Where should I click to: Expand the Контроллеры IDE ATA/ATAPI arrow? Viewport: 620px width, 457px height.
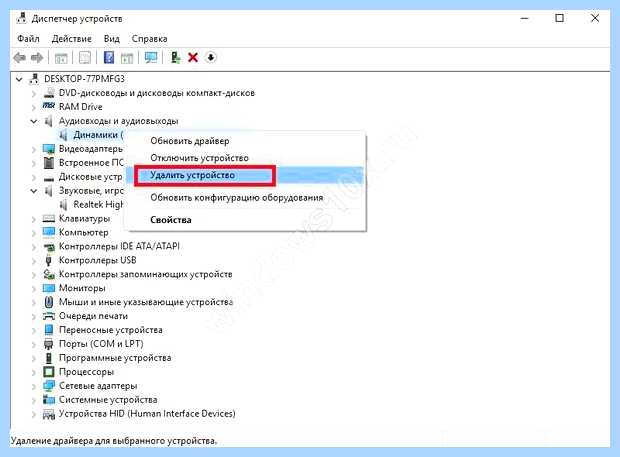coord(34,247)
